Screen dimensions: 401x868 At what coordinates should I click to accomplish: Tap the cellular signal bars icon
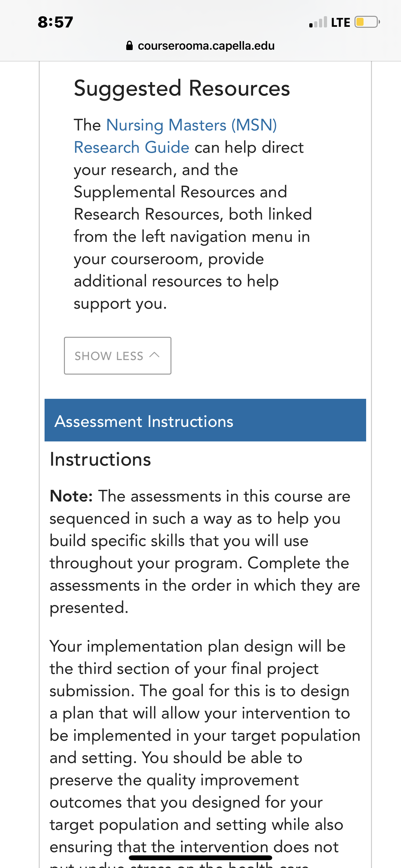tap(318, 22)
